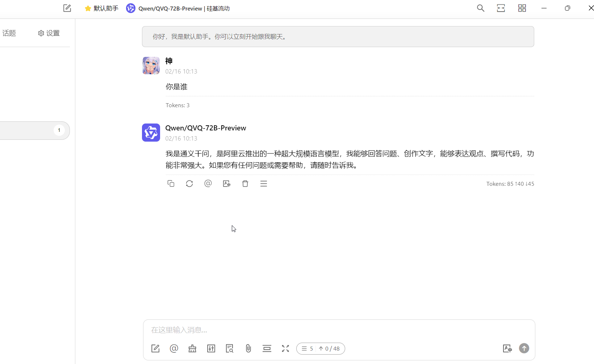Click the user avatar of 神
Image resolution: width=594 pixels, height=364 pixels.
151,66
